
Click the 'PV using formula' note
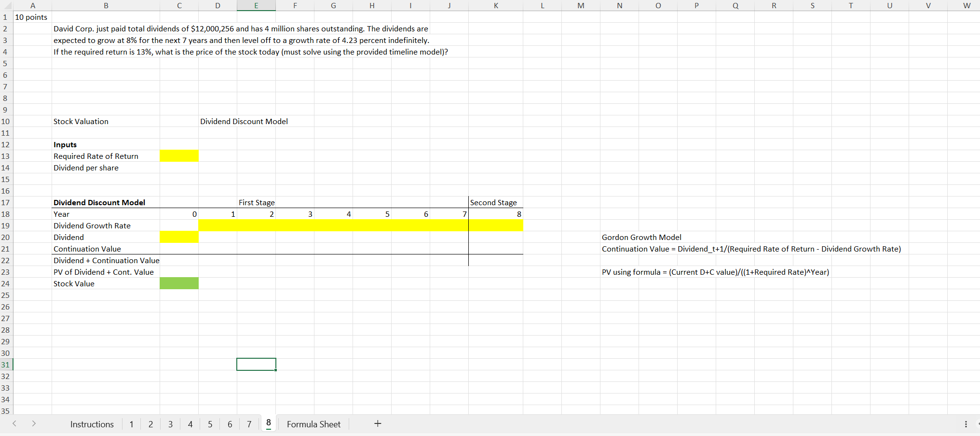click(x=716, y=272)
